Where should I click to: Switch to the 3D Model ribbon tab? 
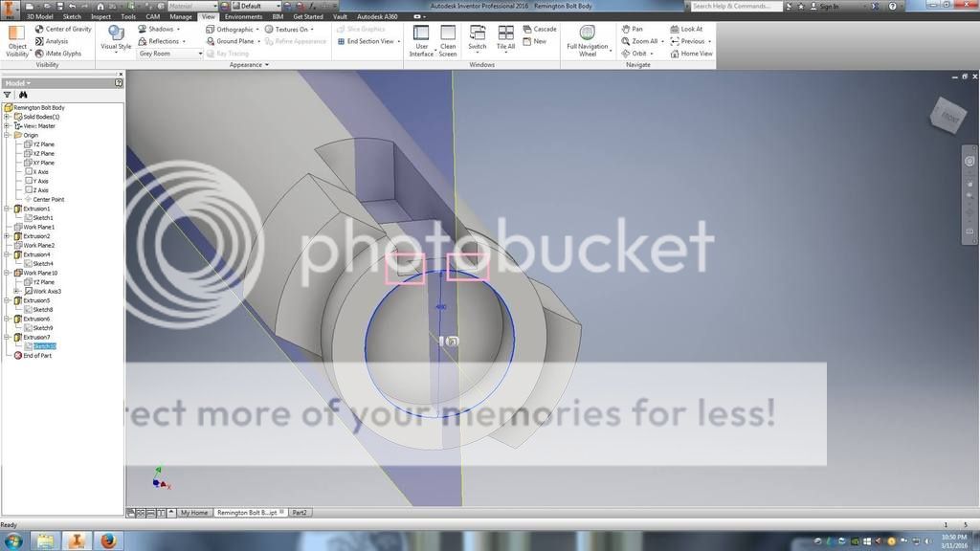(x=40, y=16)
